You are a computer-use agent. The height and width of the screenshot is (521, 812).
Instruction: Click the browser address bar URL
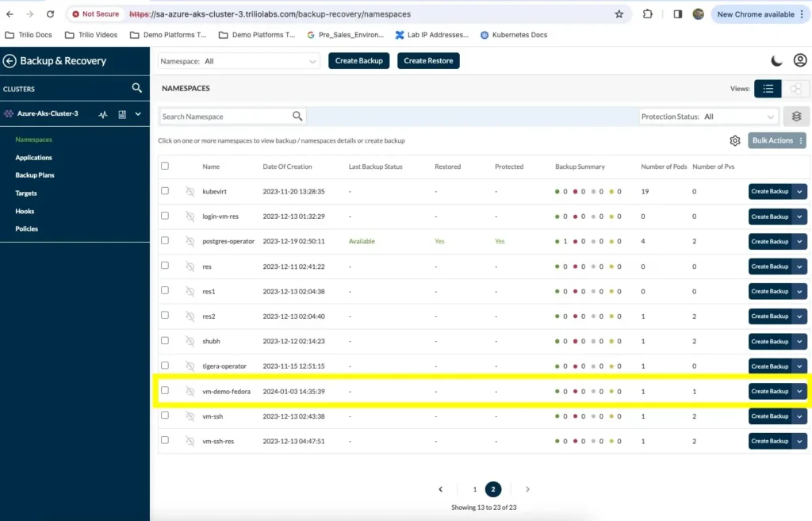[270, 14]
